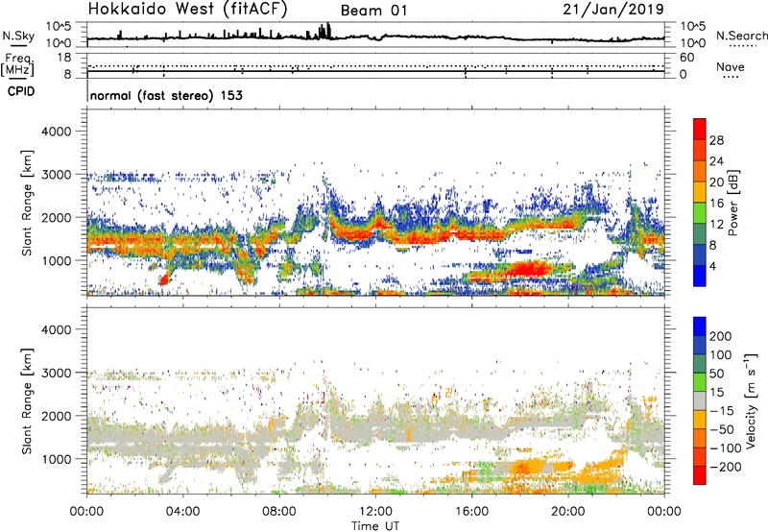Click the '4000' tick on the power panel
This screenshot has height=532, width=768.
tap(56, 132)
